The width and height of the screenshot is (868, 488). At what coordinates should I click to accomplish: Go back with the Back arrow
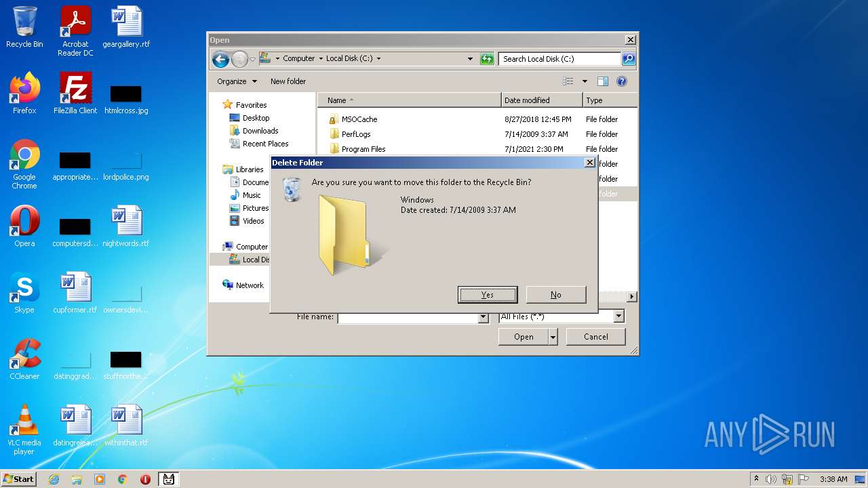click(x=220, y=60)
